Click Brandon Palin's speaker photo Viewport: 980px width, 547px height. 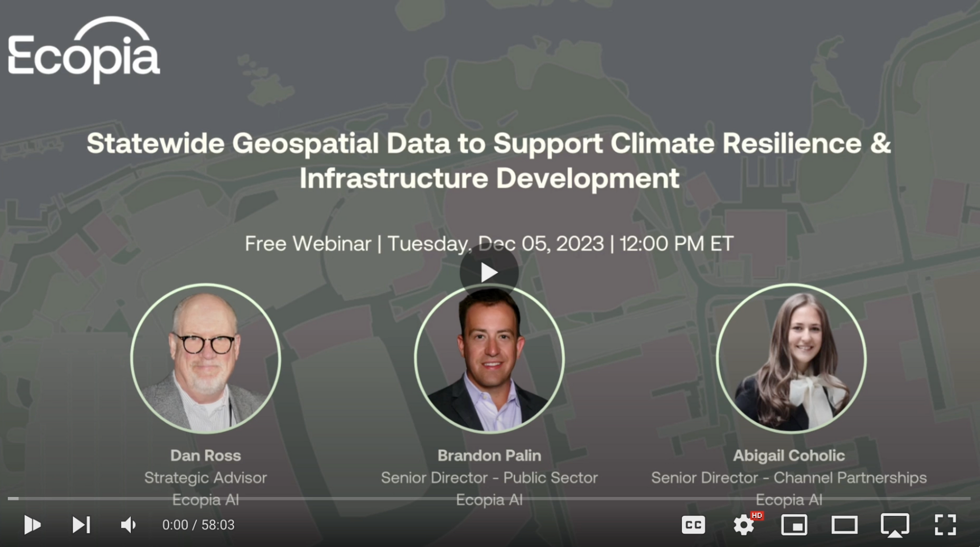point(489,358)
